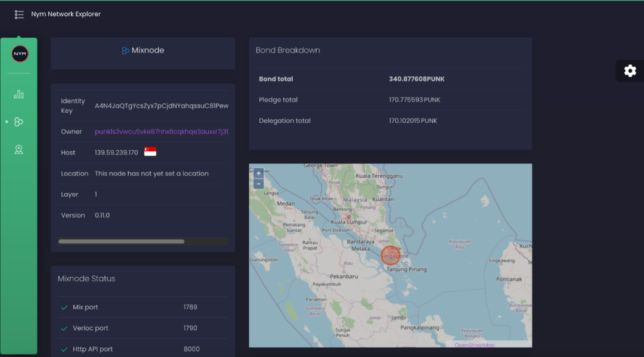The height and width of the screenshot is (357, 644).
Task: Click the Melaka label on map
Action: 361,249
